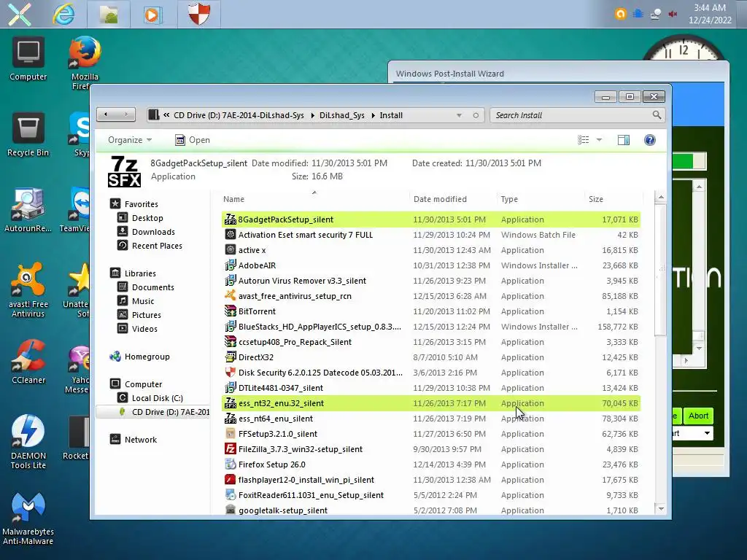Open the Organize dropdown menu
This screenshot has height=560, width=747.
pyautogui.click(x=130, y=139)
